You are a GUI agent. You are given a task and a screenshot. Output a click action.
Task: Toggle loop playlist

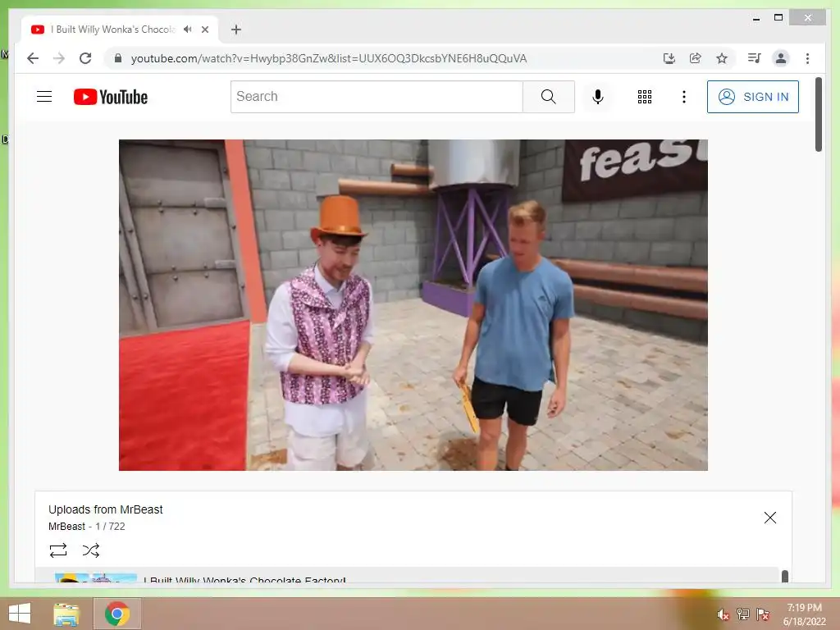click(x=58, y=550)
